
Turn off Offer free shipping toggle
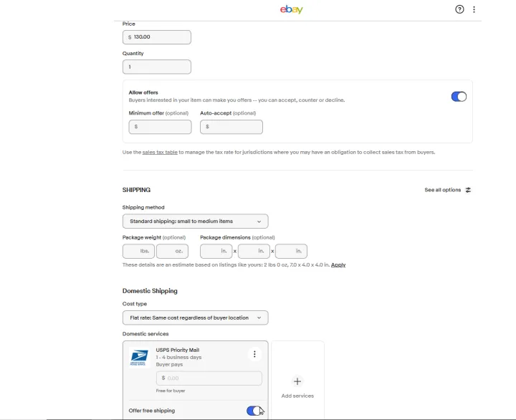(x=254, y=411)
